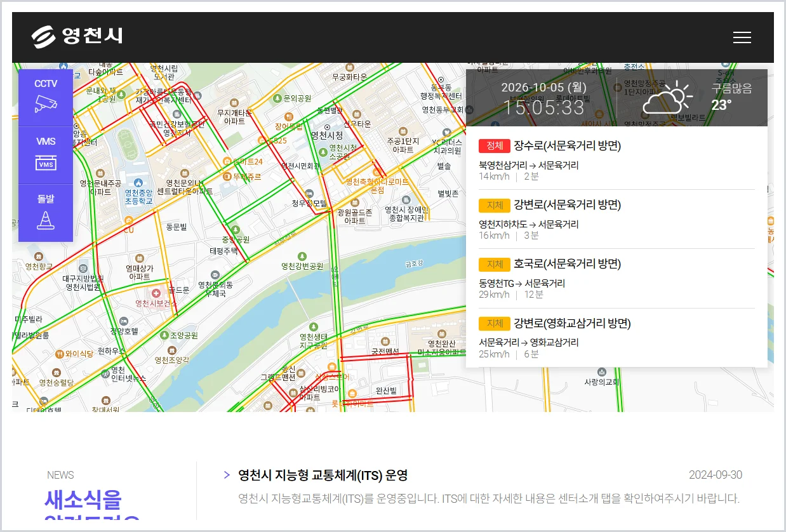The height and width of the screenshot is (532, 786).
Task: Click the 영천시 logo
Action: coord(77,36)
